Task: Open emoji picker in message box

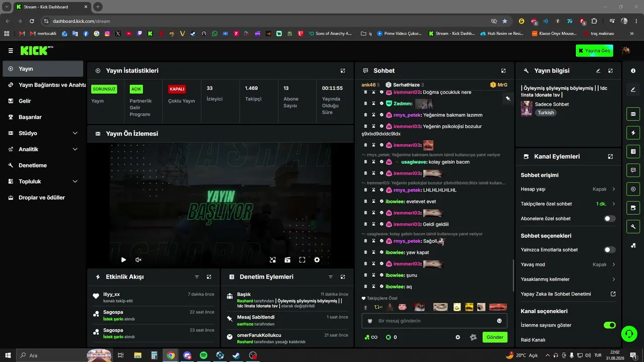Action: pos(499,321)
